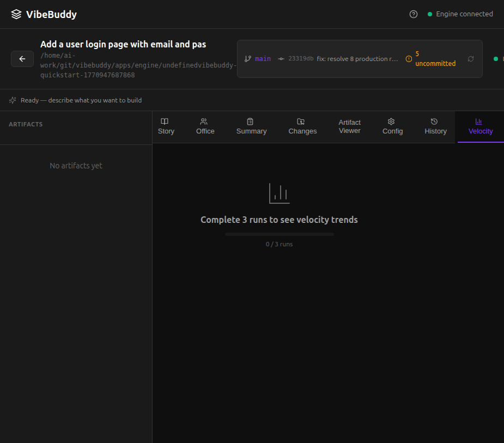The height and width of the screenshot is (443, 504).
Task: Open the Summary clipboard icon
Action: click(251, 122)
